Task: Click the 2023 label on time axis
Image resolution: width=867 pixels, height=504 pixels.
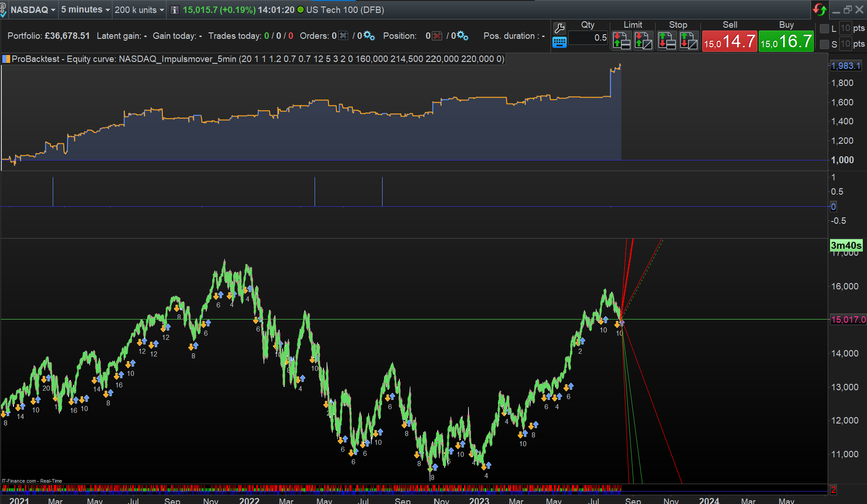Action: point(479,500)
